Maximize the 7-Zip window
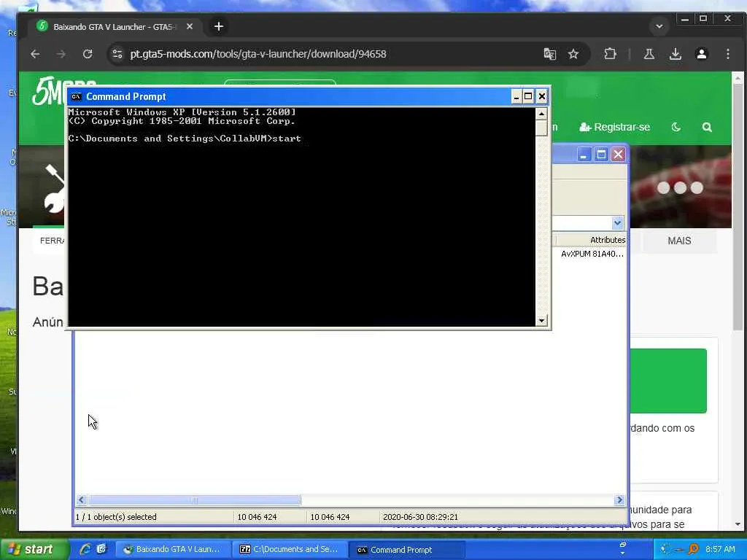 (x=601, y=155)
